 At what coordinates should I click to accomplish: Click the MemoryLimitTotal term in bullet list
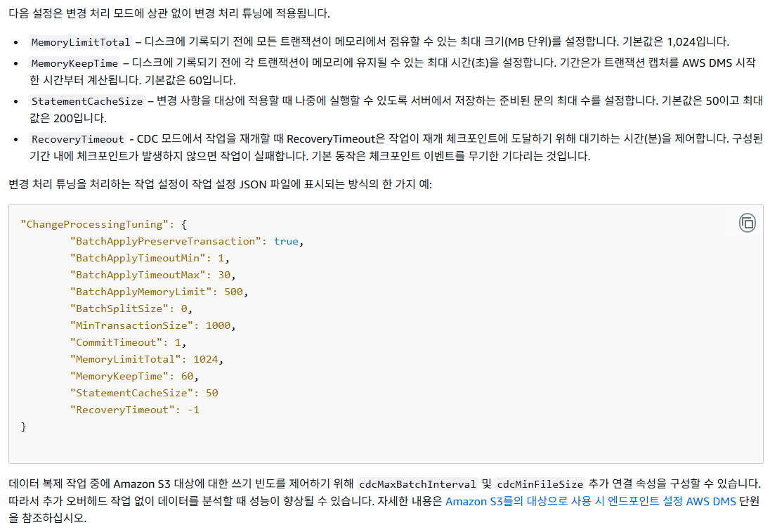pos(81,42)
